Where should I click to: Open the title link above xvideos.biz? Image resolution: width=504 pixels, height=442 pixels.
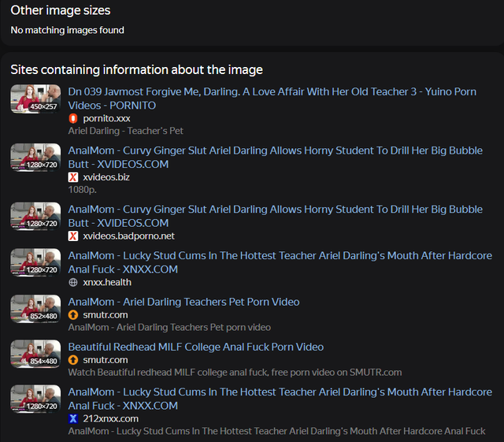click(275, 158)
